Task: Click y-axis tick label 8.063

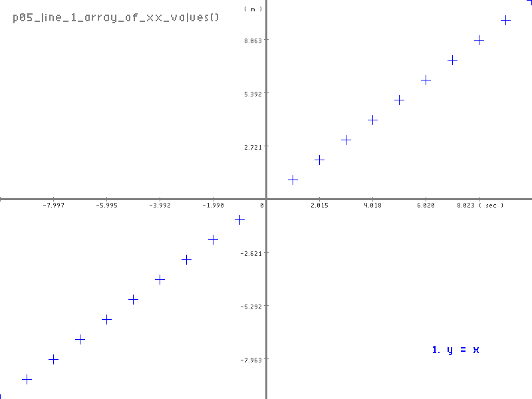Action: (253, 41)
